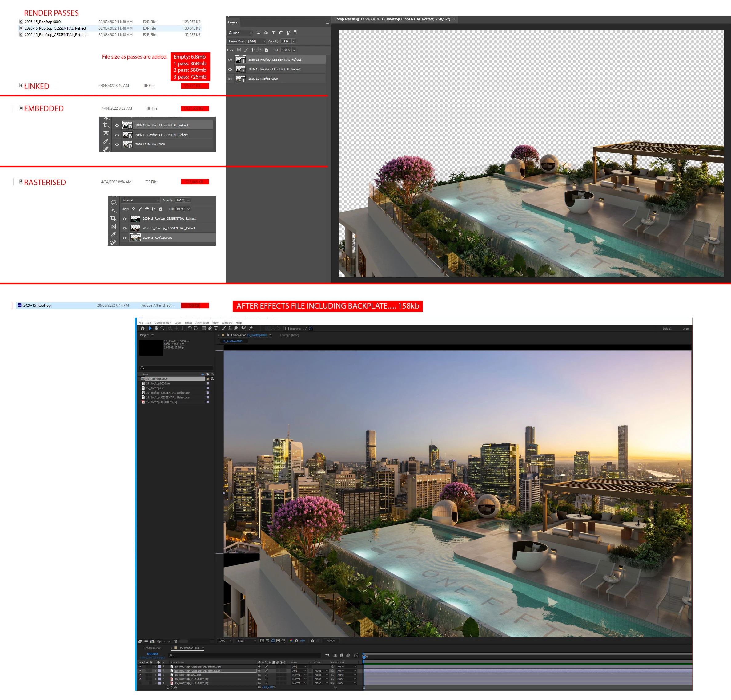731x700 pixels.
Task: Switch to the Render Queue tab
Action: pos(152,648)
